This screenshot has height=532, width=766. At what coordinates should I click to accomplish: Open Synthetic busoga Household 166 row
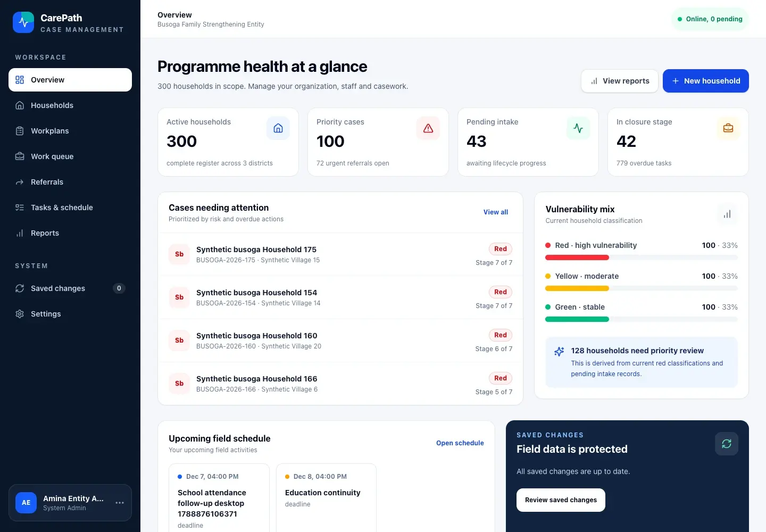(x=340, y=384)
